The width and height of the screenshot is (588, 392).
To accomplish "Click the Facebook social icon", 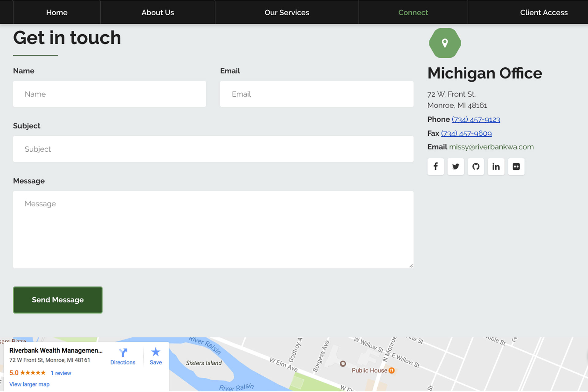I will [435, 167].
